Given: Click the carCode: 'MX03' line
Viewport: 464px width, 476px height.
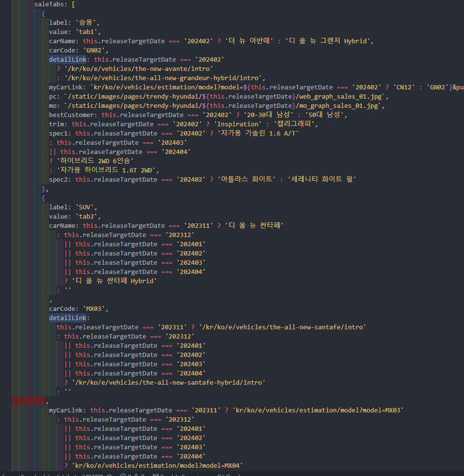Looking at the screenshot, I should [x=79, y=309].
